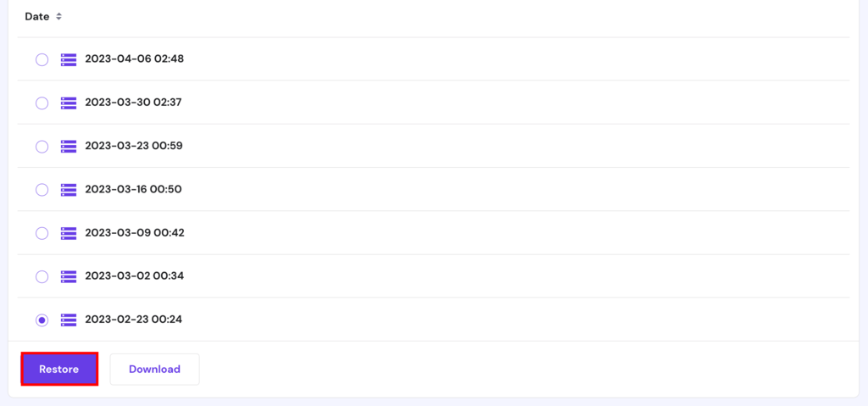Screen dimensions: 868x406
Task: Pick the 2023-03-16 00:50 radio button
Action: click(42, 189)
